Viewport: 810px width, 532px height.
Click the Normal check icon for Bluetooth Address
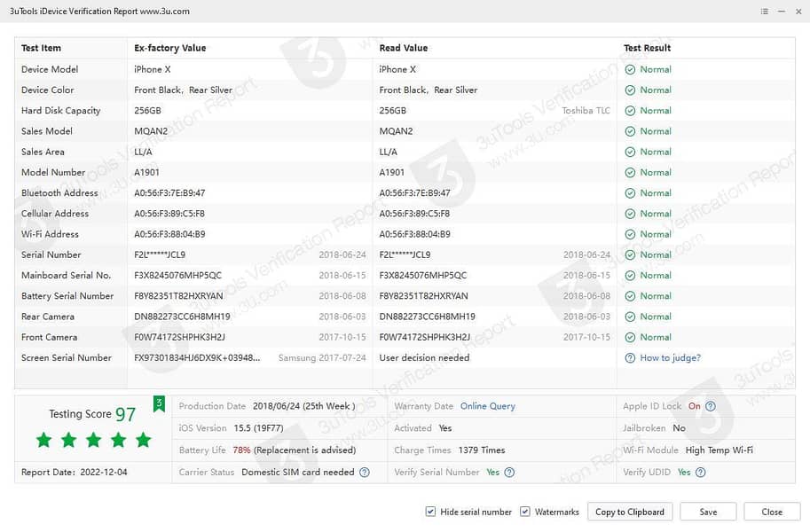tap(630, 193)
